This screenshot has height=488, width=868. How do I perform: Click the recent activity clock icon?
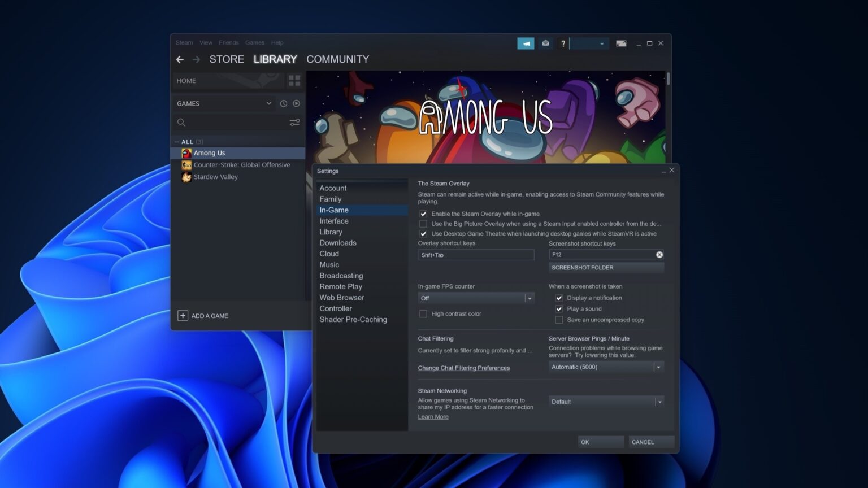(x=284, y=103)
